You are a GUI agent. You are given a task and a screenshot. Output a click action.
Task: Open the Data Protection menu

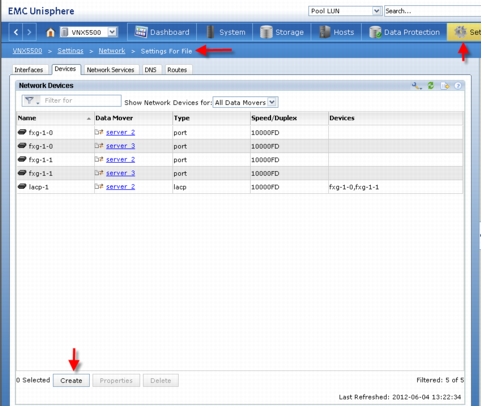click(404, 32)
